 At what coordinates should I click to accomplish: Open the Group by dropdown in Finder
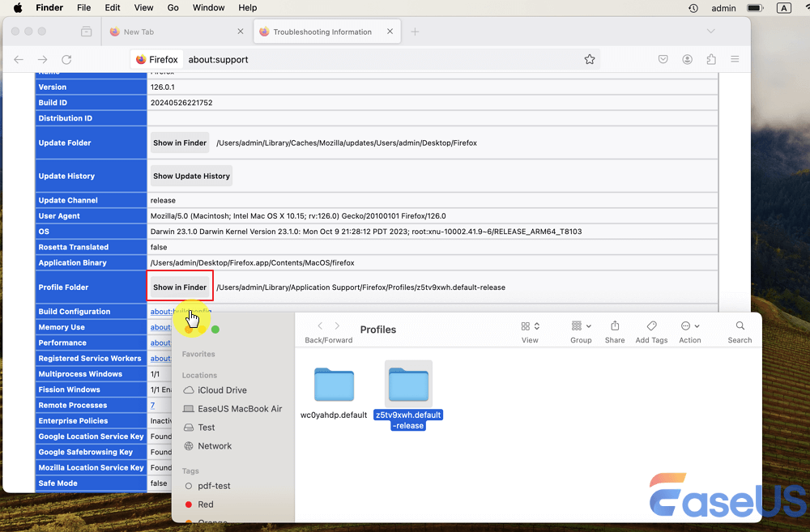point(581,326)
